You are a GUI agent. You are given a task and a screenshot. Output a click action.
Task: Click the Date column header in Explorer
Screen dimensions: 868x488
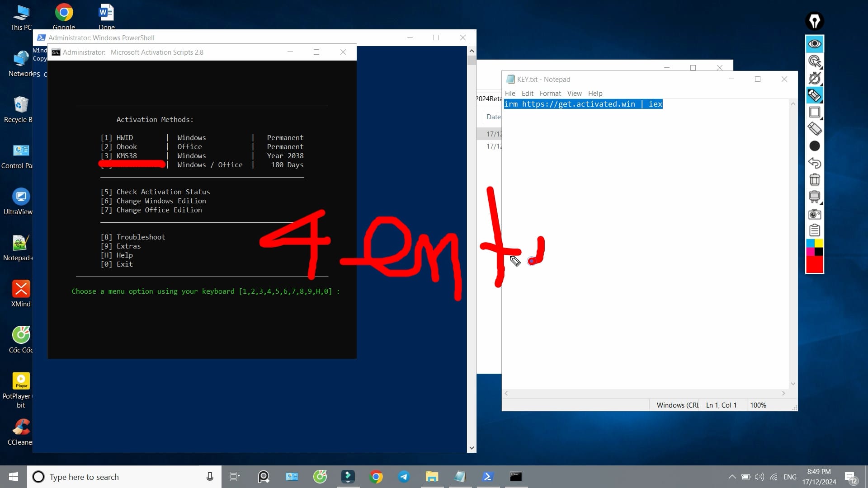493,117
